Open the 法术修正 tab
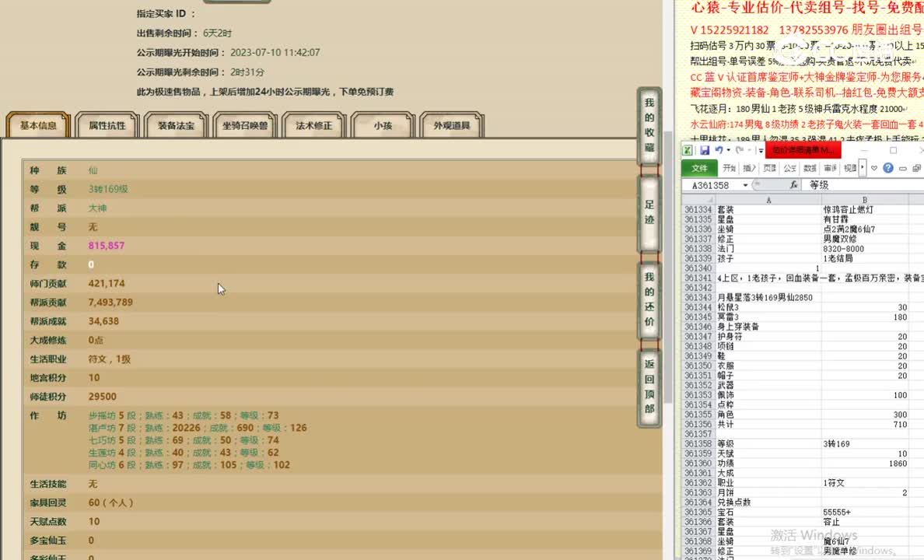The image size is (924, 560). pos(314,125)
